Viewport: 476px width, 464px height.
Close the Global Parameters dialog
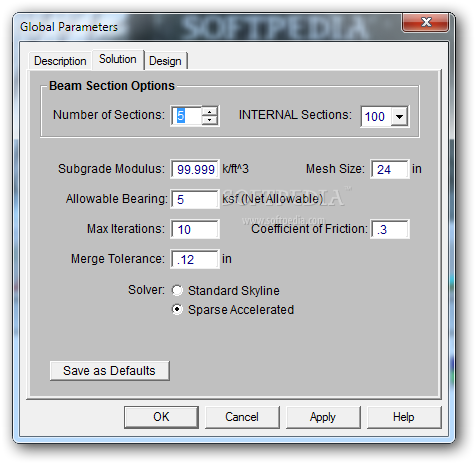click(x=426, y=23)
